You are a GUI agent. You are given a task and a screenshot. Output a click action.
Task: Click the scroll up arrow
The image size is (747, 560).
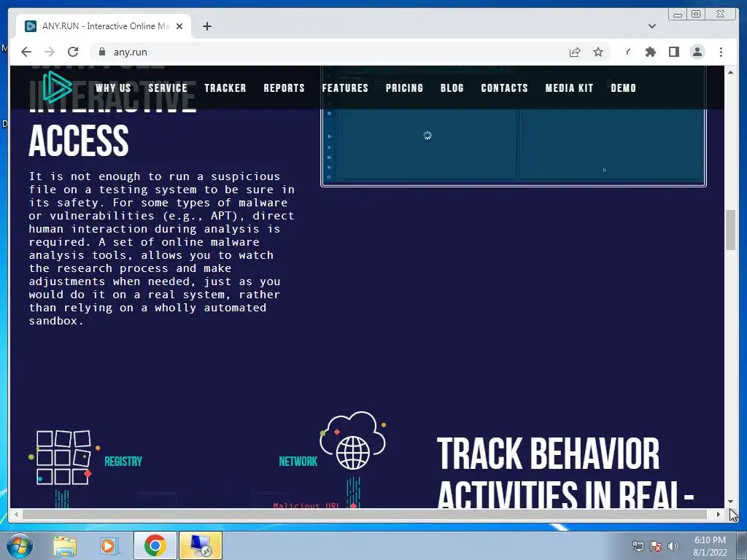point(730,72)
